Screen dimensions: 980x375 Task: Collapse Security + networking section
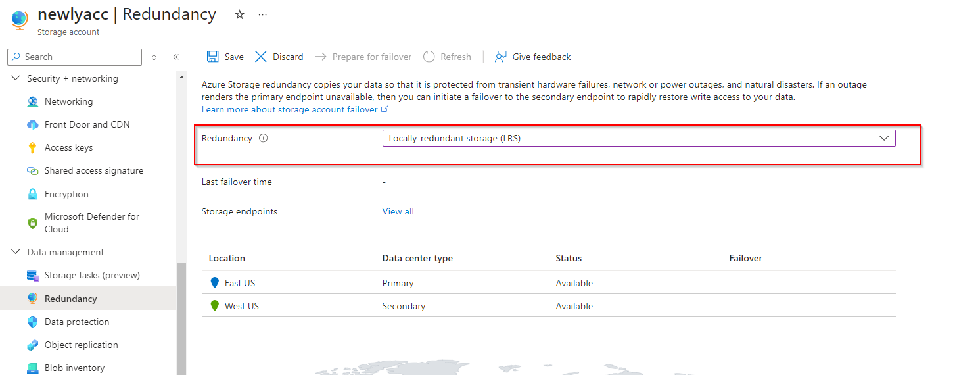[16, 78]
